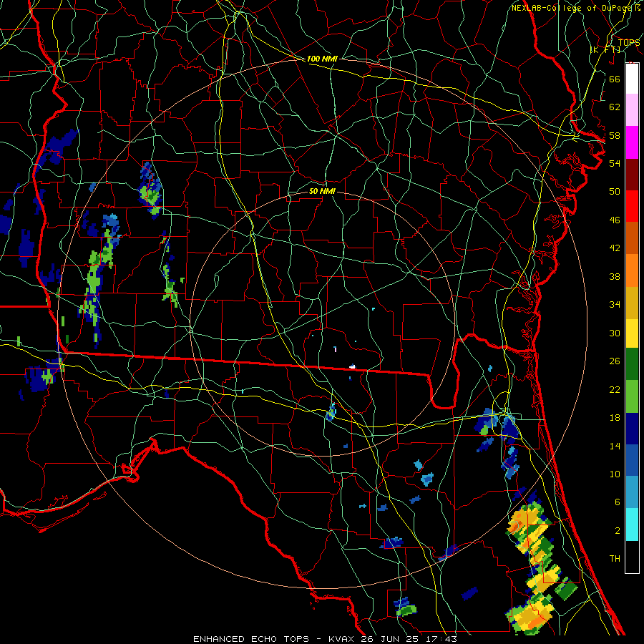This screenshot has width=644, height=644.
Task: Click the yellow legend swatch
Action: pyautogui.click(x=632, y=333)
